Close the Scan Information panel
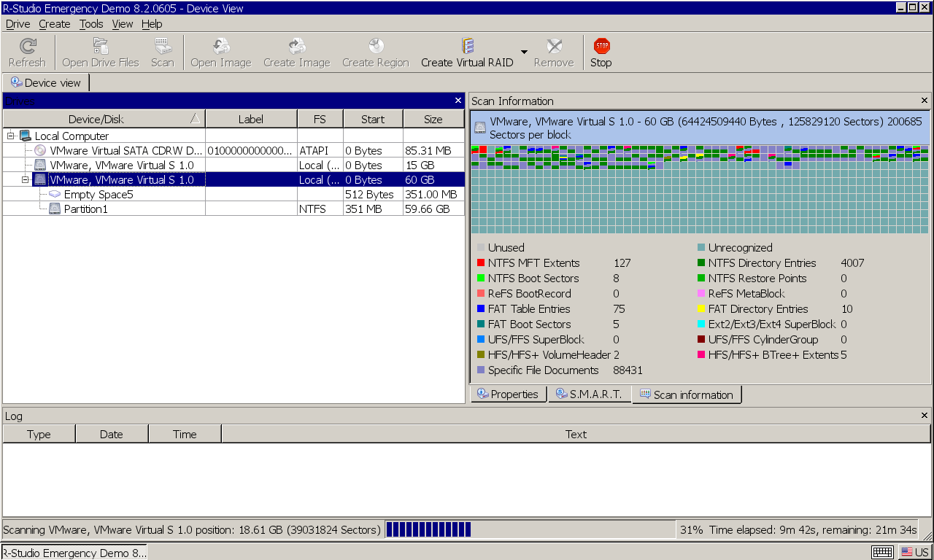 click(x=925, y=101)
